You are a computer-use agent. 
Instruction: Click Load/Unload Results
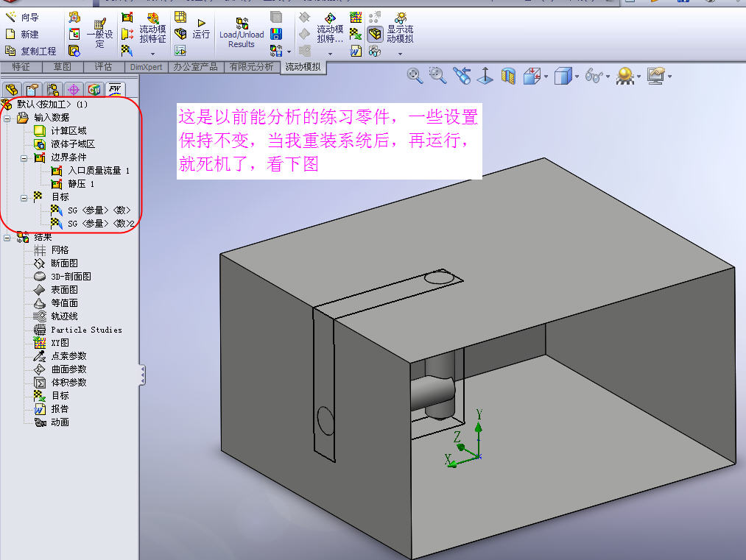coord(242,33)
